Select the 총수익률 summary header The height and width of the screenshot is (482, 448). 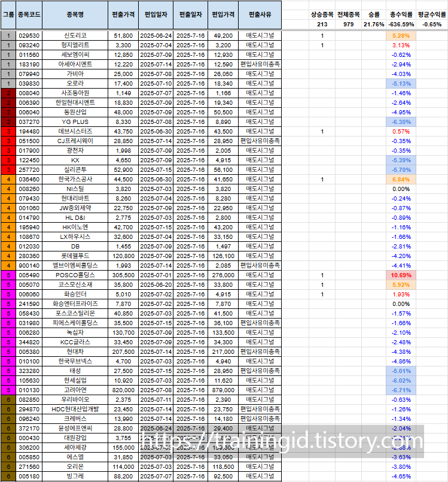(401, 14)
